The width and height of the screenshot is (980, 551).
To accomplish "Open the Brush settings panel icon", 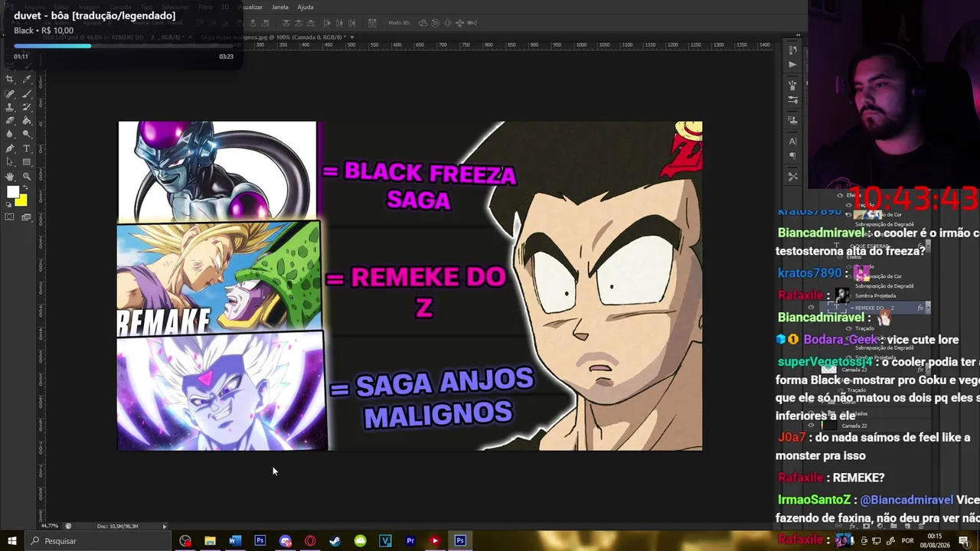I will (x=792, y=100).
